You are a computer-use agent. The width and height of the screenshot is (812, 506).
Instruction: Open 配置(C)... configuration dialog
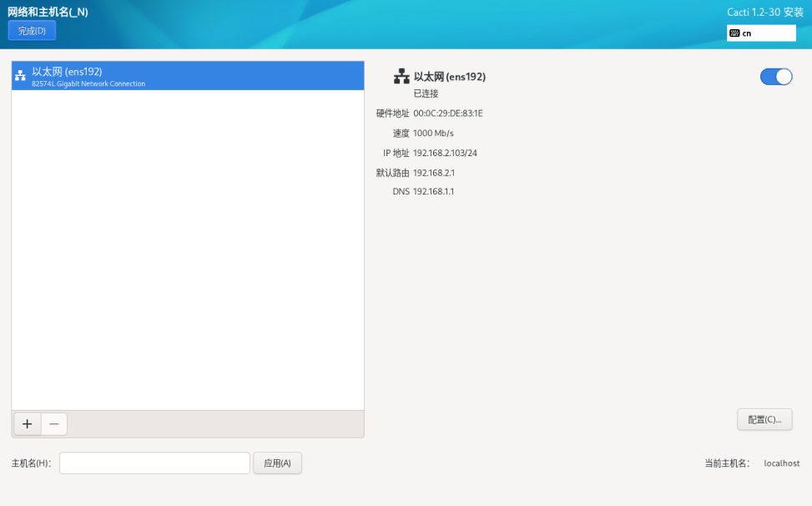pyautogui.click(x=764, y=419)
